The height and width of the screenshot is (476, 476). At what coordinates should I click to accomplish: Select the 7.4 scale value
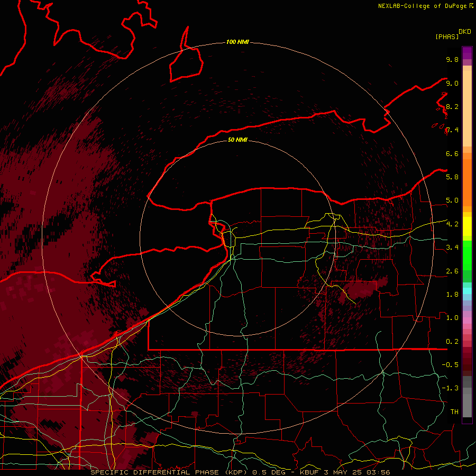(452, 130)
